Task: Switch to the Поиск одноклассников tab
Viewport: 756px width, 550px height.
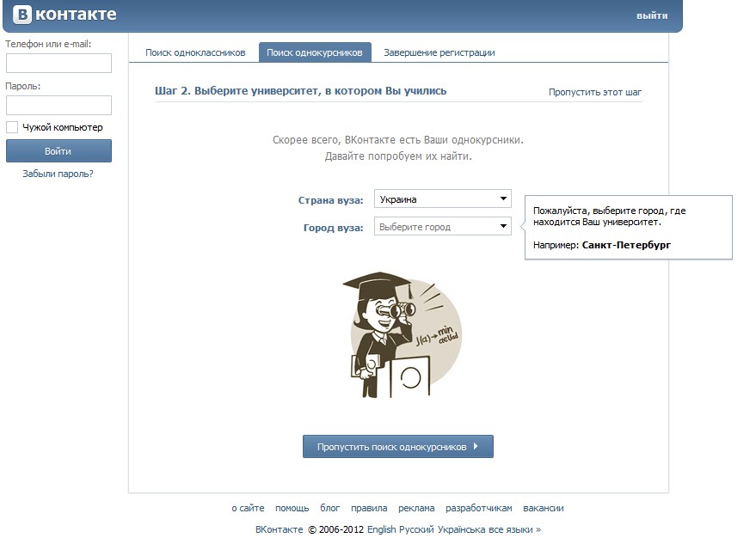Action: click(x=195, y=52)
